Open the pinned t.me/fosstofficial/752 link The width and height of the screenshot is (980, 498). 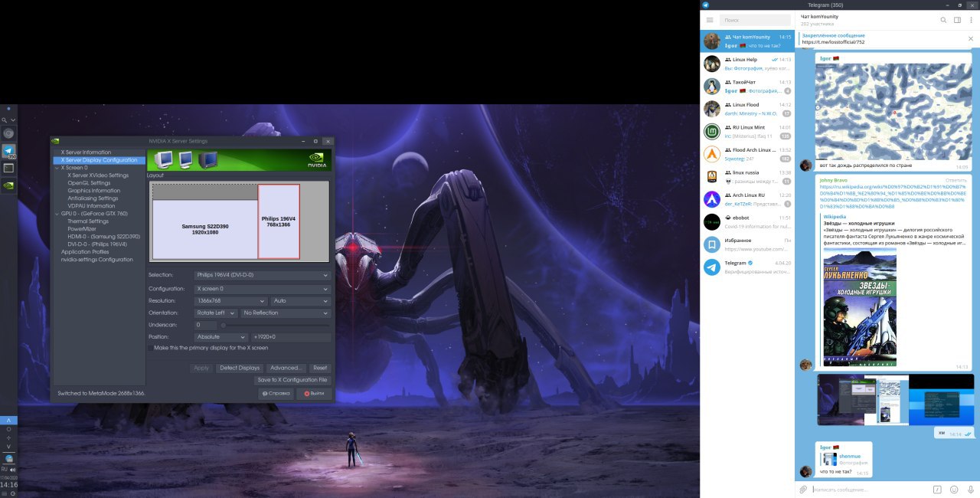(x=833, y=42)
